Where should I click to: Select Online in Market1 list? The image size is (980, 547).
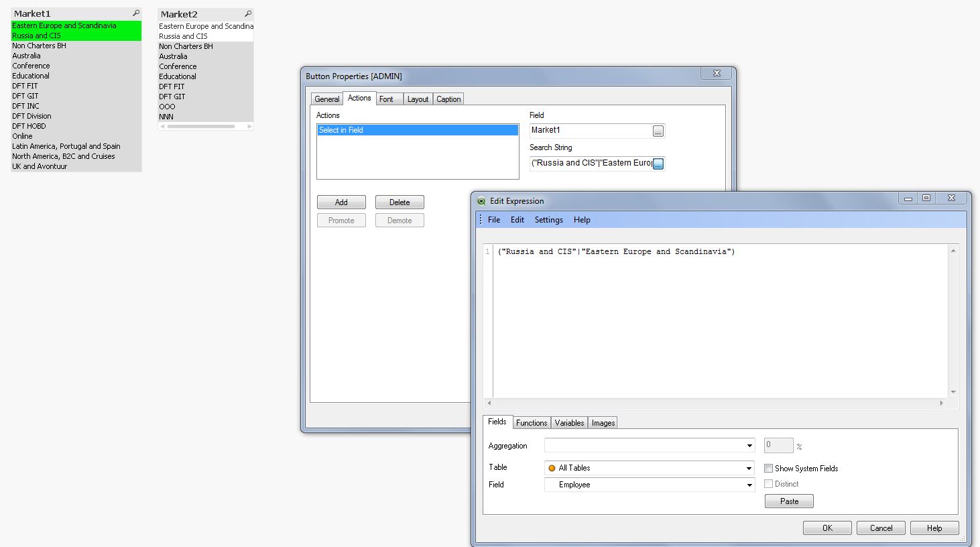pyautogui.click(x=76, y=136)
